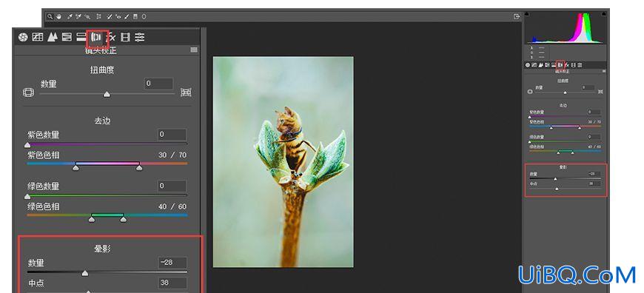Open the HSL / Grayscale panel tab
This screenshot has width=644, height=293.
67,37
